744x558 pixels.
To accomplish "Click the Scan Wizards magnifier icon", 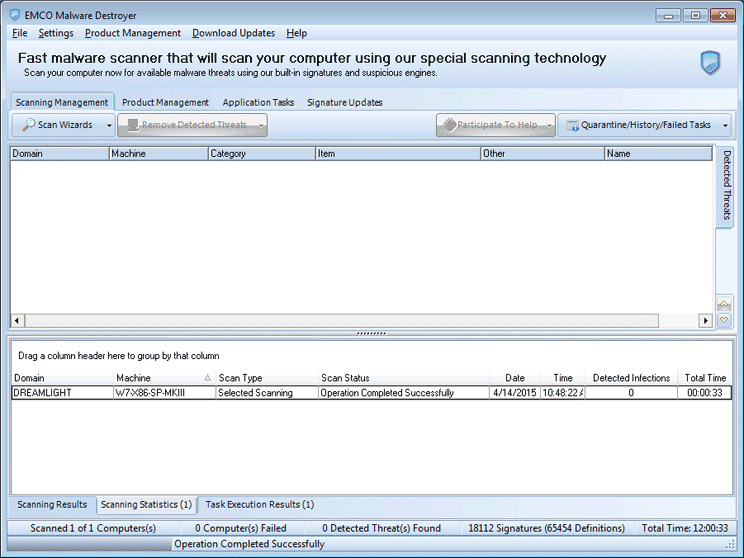I will click(x=29, y=125).
